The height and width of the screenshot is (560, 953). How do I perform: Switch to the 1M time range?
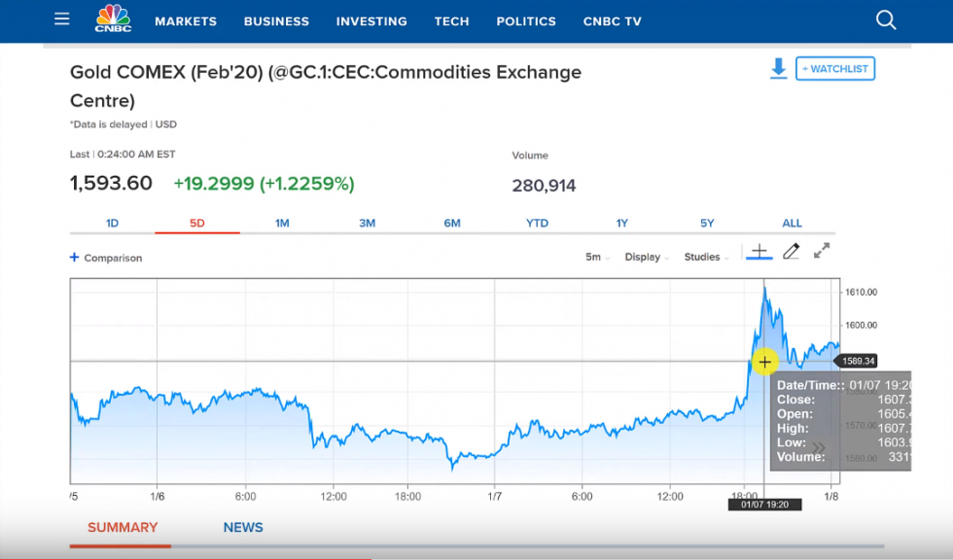tap(282, 223)
